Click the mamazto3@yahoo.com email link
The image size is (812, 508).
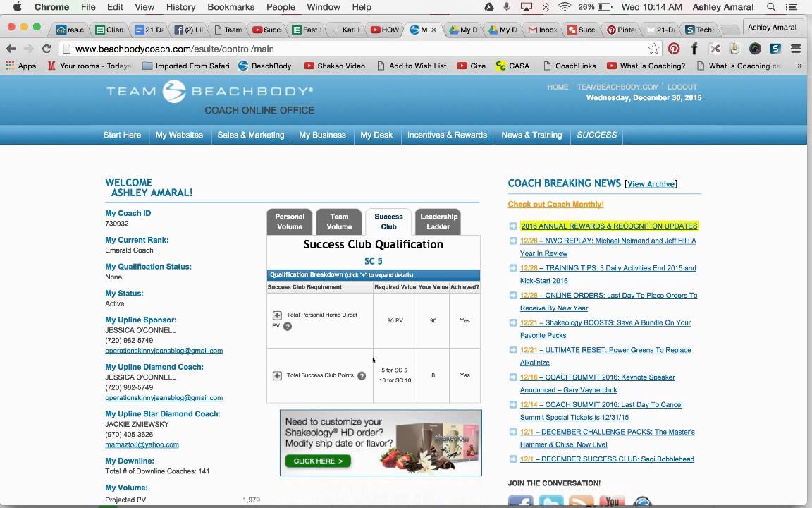point(142,445)
